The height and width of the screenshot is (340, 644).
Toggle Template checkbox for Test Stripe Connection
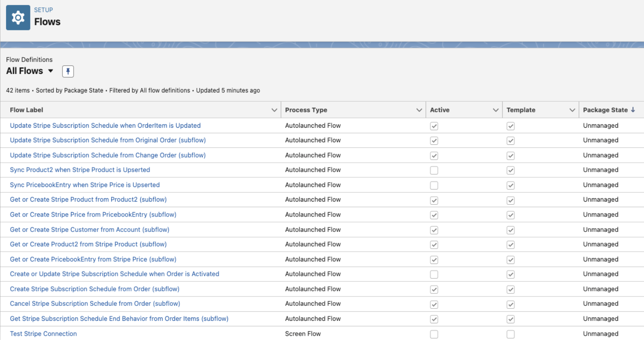tap(511, 334)
